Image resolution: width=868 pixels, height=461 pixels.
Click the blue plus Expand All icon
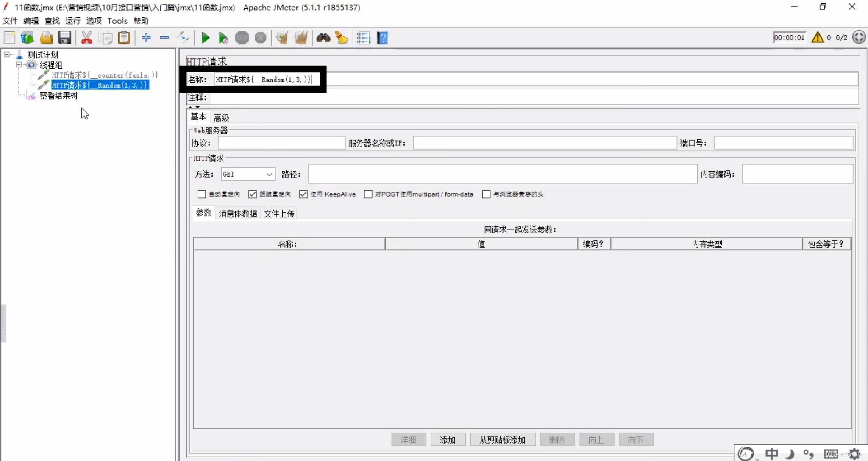(146, 38)
